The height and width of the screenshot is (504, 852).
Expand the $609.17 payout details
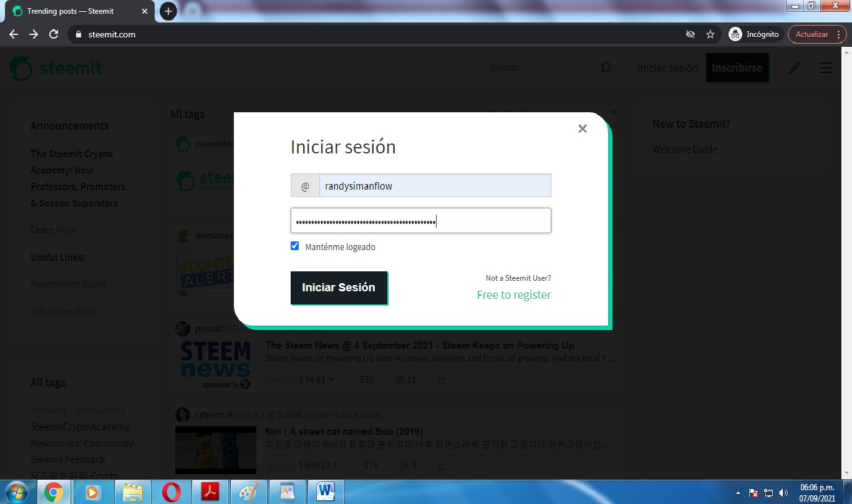pos(319,465)
